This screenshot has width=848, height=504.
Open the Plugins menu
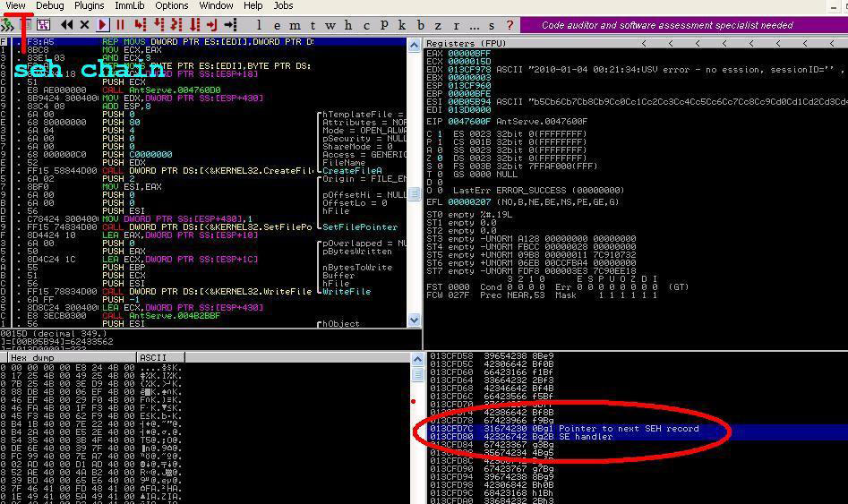[89, 5]
